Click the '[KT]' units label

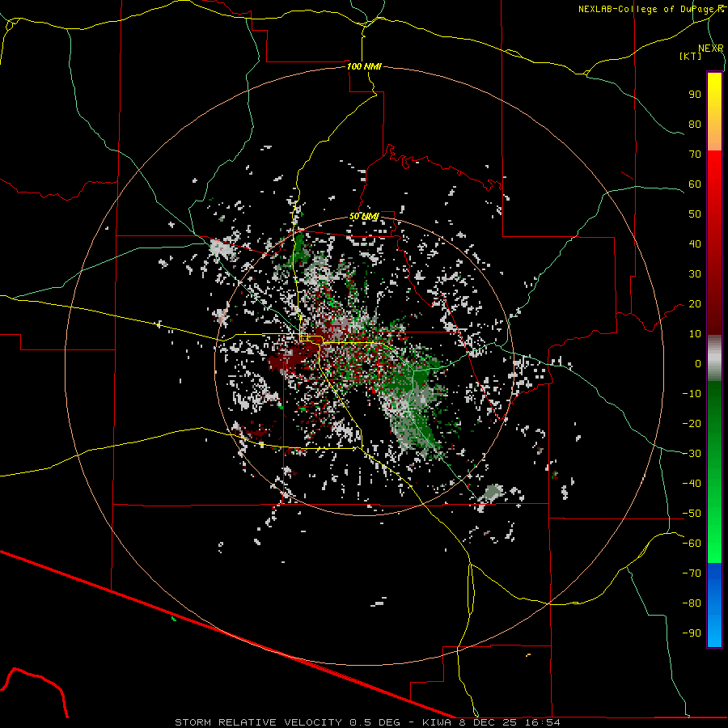tap(690, 56)
